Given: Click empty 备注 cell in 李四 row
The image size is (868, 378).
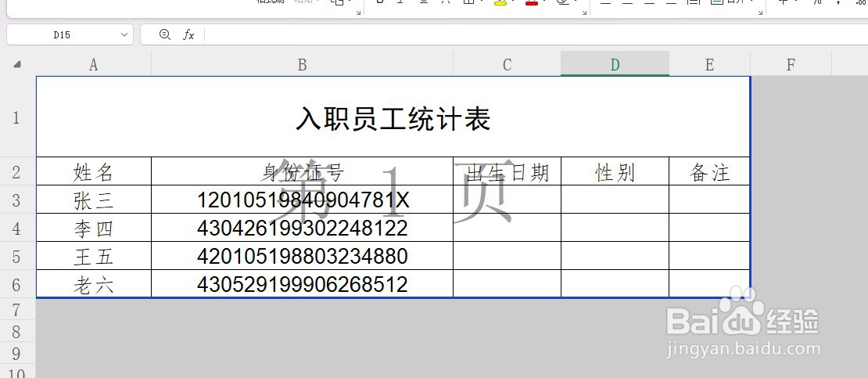Looking at the screenshot, I should pyautogui.click(x=710, y=229).
